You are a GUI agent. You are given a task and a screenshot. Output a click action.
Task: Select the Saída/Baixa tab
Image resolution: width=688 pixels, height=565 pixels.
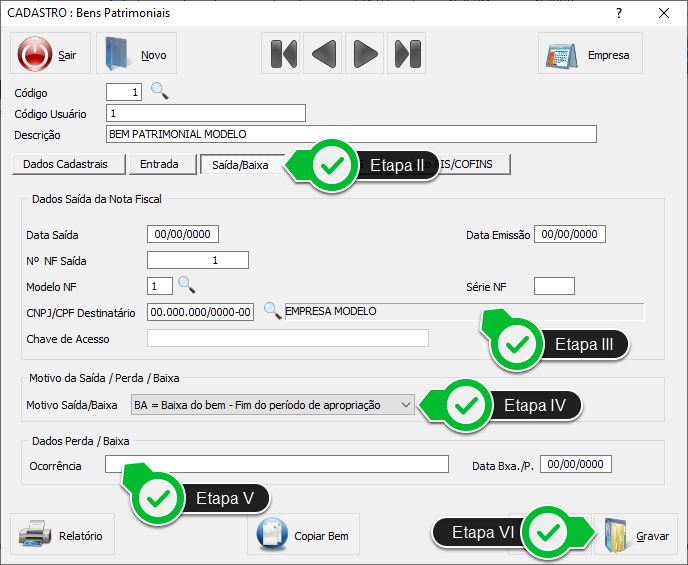(240, 164)
